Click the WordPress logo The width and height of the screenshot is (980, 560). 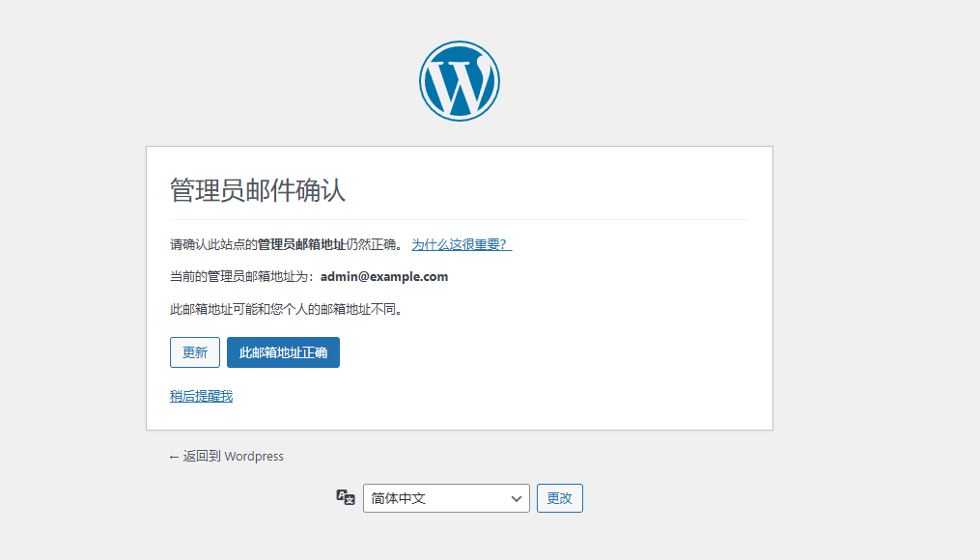click(x=460, y=81)
